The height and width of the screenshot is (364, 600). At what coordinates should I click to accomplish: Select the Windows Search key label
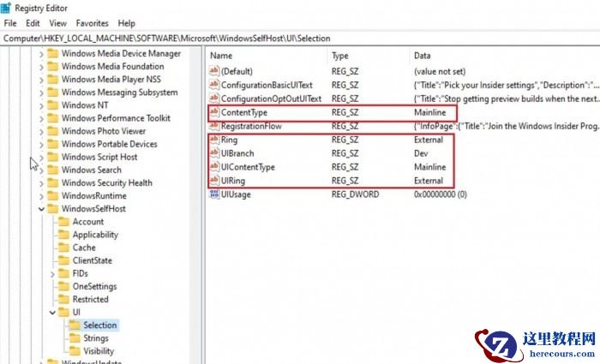(92, 170)
